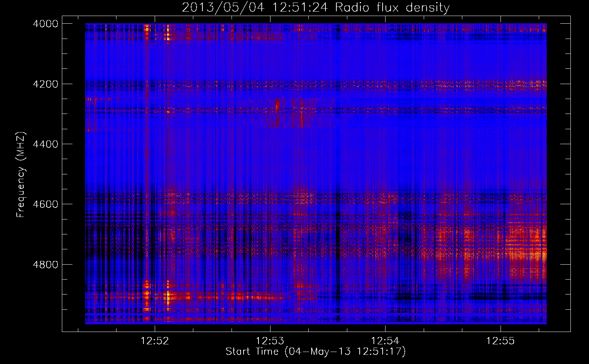Click the 4800 frequency tick label
589x364 pixels.
(46, 265)
